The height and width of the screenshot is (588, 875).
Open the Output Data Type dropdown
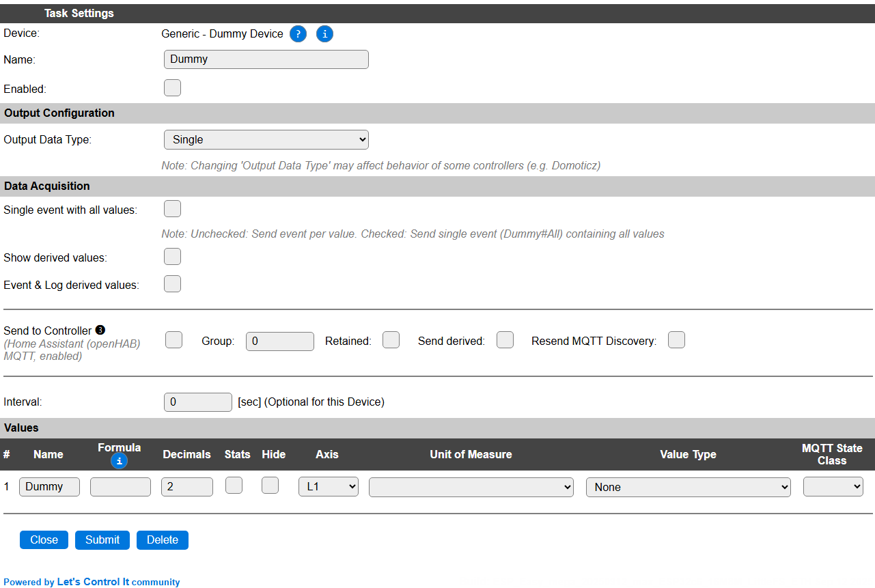click(266, 139)
